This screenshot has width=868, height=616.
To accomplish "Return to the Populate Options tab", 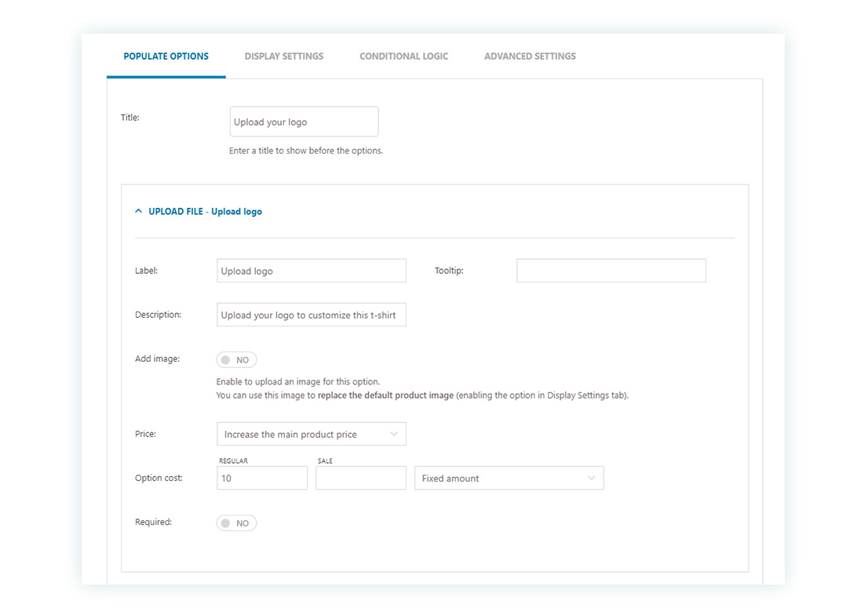I will pyautogui.click(x=166, y=56).
